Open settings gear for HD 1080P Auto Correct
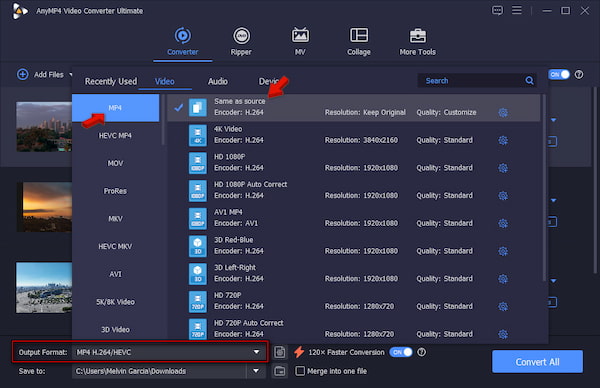Image resolution: width=600 pixels, height=388 pixels. (503, 196)
